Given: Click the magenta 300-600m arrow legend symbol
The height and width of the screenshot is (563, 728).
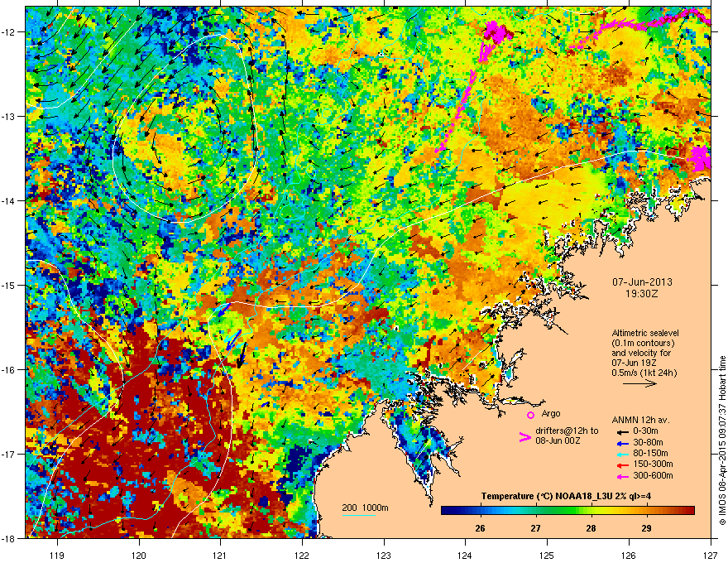Looking at the screenshot, I should [623, 476].
